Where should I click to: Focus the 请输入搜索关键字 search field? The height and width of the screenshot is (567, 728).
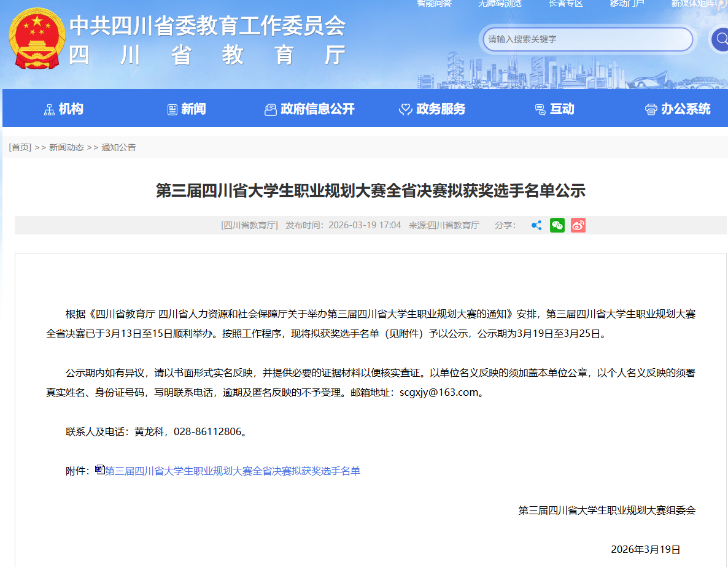[x=587, y=39]
